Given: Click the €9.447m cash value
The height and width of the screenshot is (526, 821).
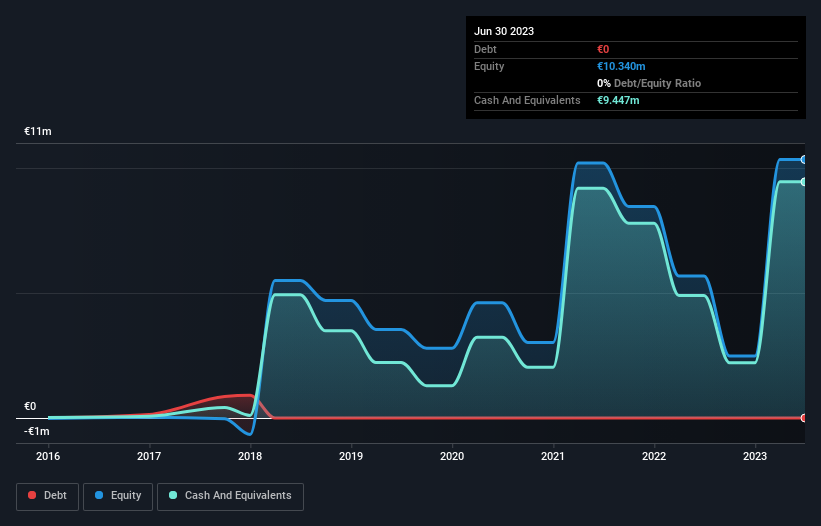Looking at the screenshot, I should tap(618, 100).
